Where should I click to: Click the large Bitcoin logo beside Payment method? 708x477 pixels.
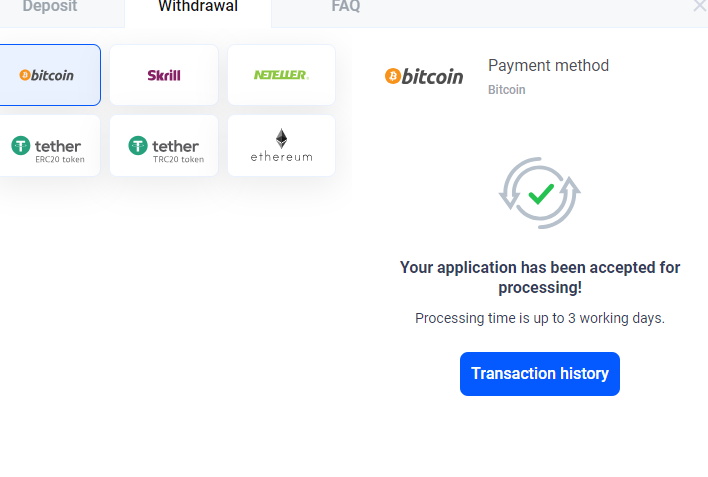[x=424, y=76]
